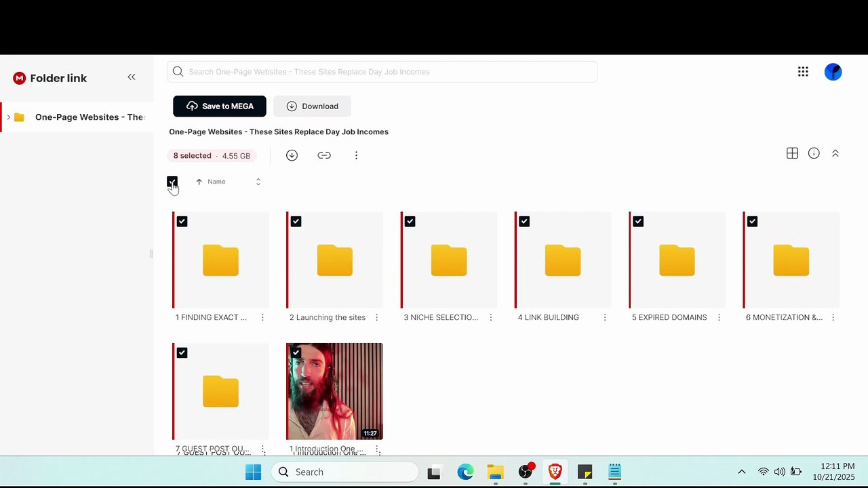Uncheck the 7 GUEST POST folder checkbox
This screenshot has width=868, height=488.
pyautogui.click(x=182, y=353)
